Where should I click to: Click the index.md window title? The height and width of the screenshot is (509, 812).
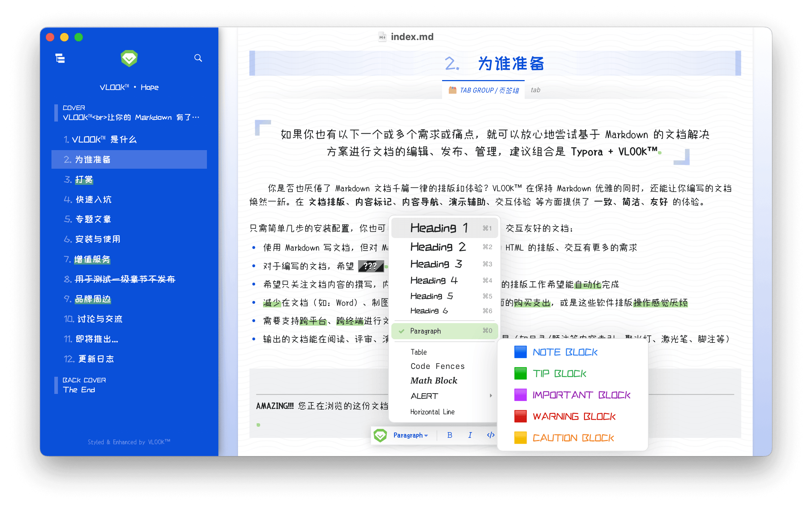[412, 37]
